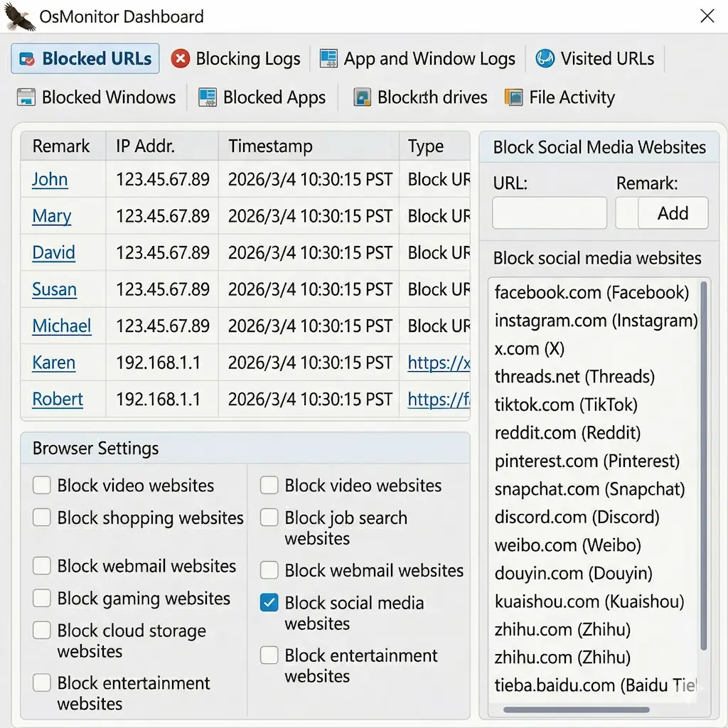Viewport: 728px width, 728px height.
Task: Click the App and Window Logs icon
Action: (x=328, y=59)
